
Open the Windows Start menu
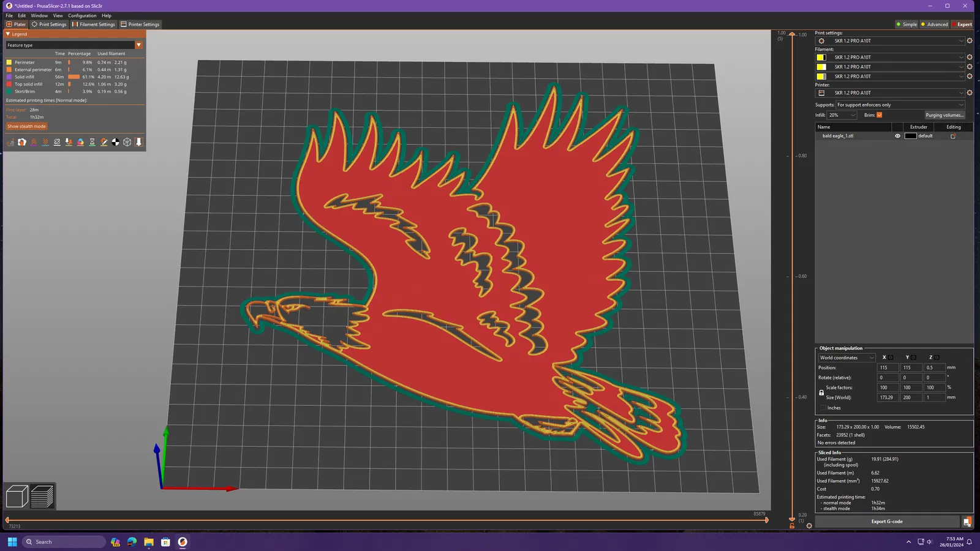12,542
